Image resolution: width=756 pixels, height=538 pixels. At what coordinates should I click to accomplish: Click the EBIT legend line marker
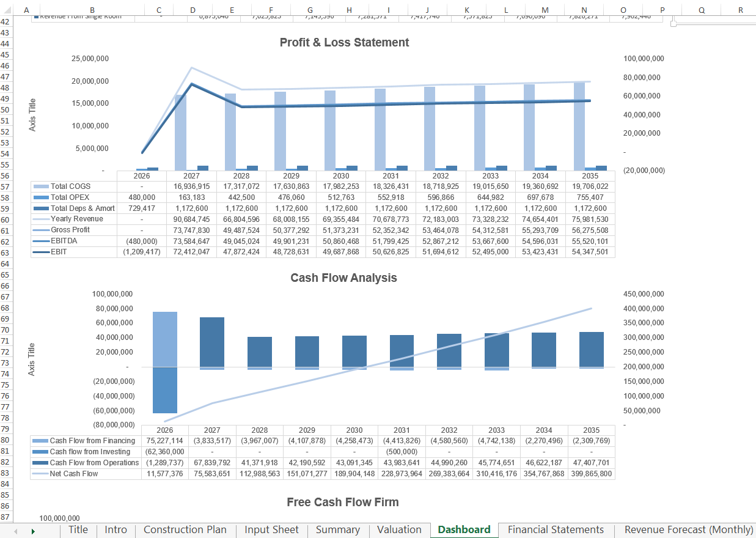point(43,252)
